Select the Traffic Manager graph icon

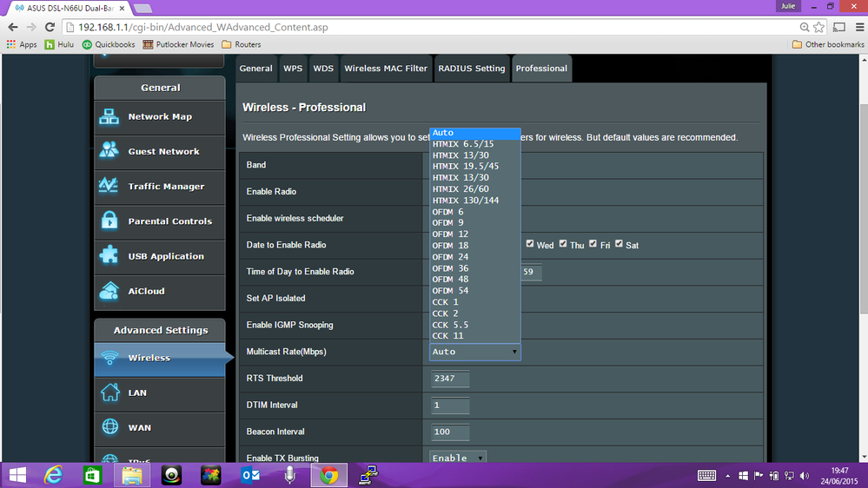[109, 186]
